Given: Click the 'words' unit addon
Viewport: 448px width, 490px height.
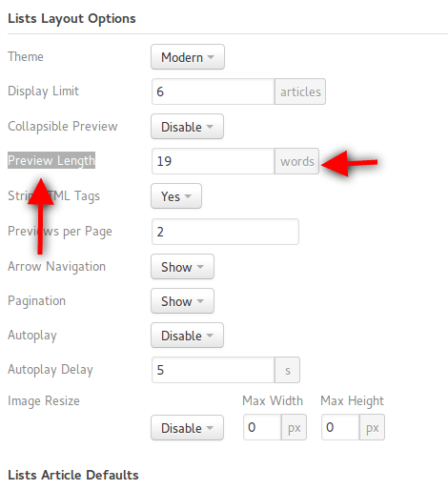Looking at the screenshot, I should [296, 161].
